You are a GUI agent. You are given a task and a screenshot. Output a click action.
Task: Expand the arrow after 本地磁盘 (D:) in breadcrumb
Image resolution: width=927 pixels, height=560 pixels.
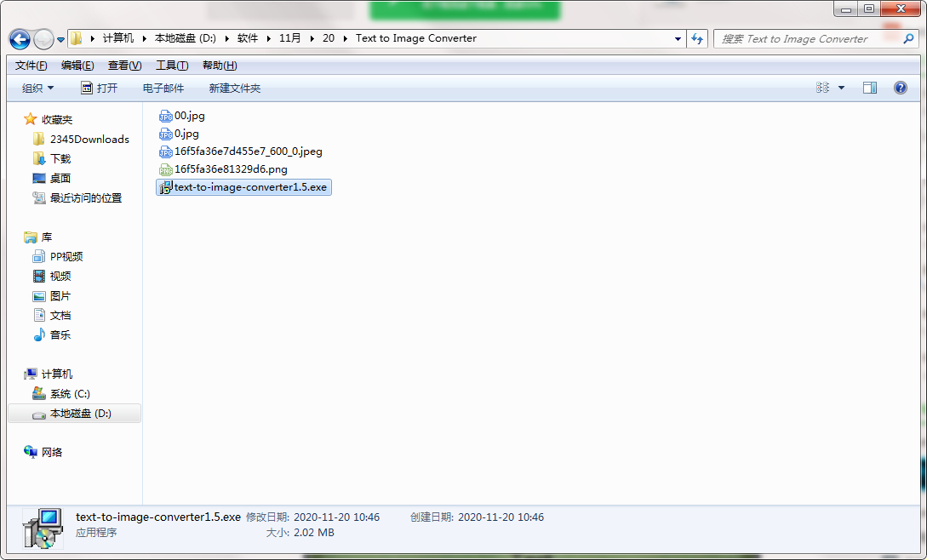point(227,39)
